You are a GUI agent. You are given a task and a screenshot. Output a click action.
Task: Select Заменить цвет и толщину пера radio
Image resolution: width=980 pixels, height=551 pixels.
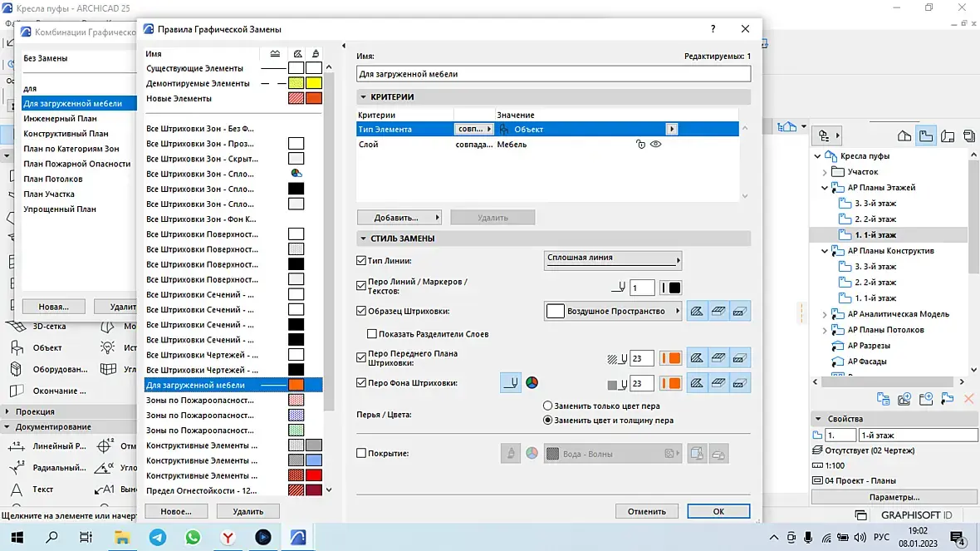point(547,421)
